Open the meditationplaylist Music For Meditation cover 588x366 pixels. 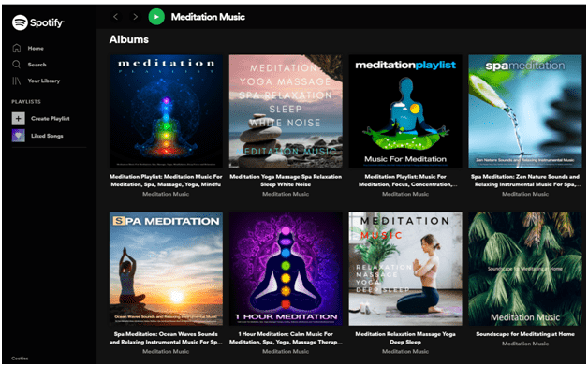point(405,111)
